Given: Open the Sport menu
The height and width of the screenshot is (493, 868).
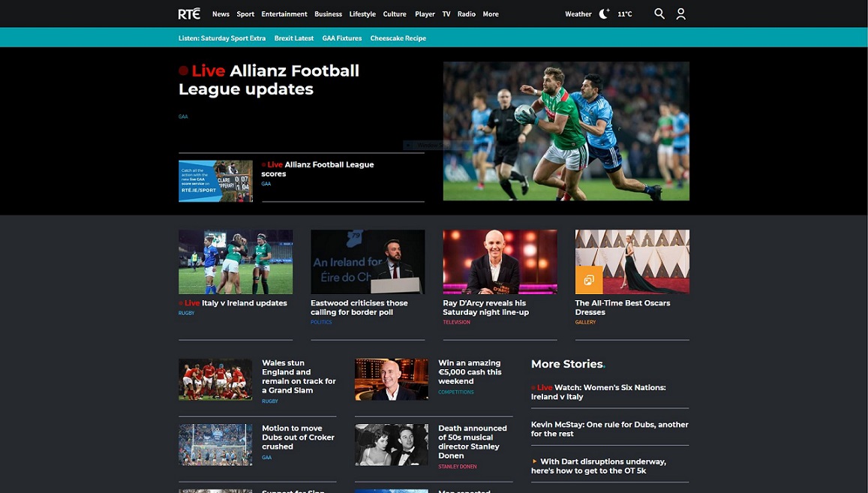Looking at the screenshot, I should click(245, 14).
